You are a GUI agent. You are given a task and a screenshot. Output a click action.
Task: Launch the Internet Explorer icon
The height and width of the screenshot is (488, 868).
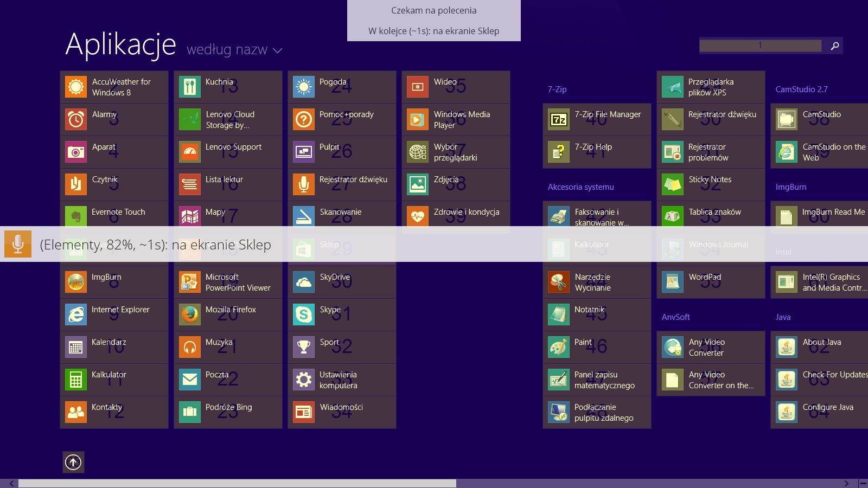[x=76, y=314]
